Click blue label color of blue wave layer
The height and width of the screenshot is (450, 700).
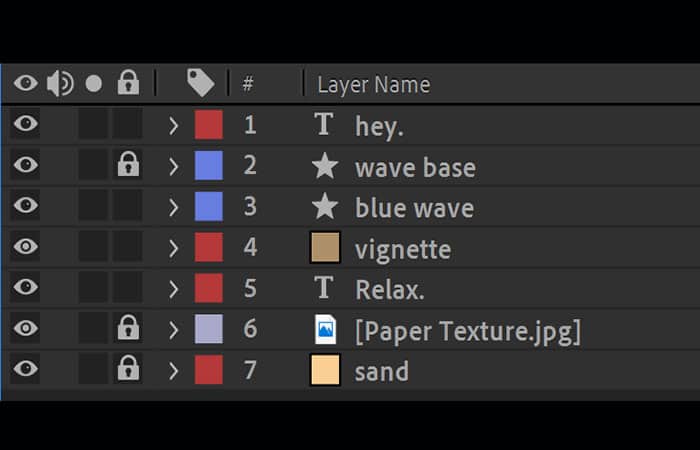pos(209,206)
